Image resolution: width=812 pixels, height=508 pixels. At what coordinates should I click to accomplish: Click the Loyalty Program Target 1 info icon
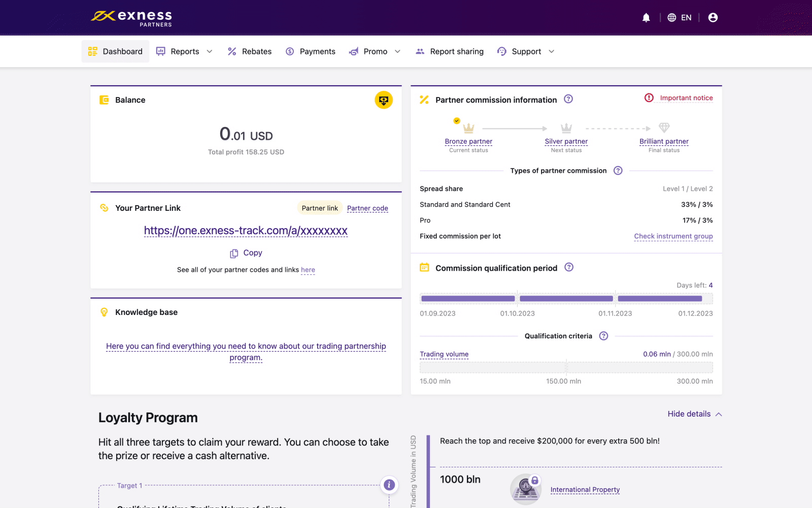pyautogui.click(x=389, y=485)
